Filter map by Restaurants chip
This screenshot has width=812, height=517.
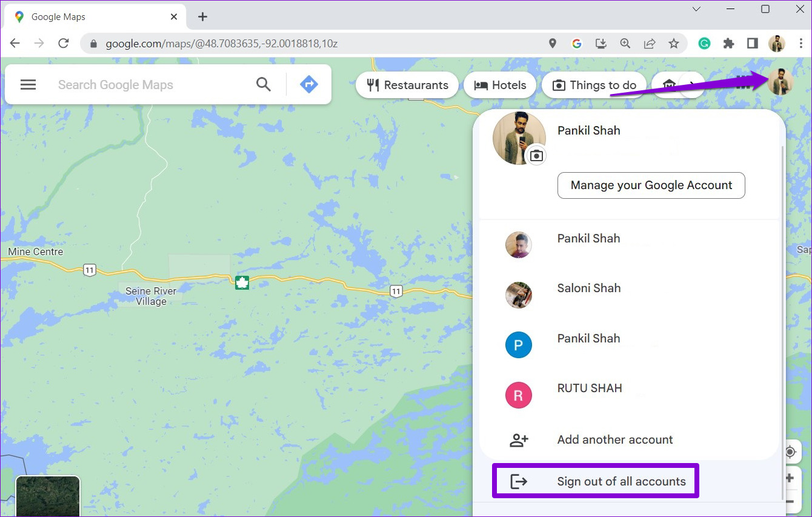click(x=408, y=85)
